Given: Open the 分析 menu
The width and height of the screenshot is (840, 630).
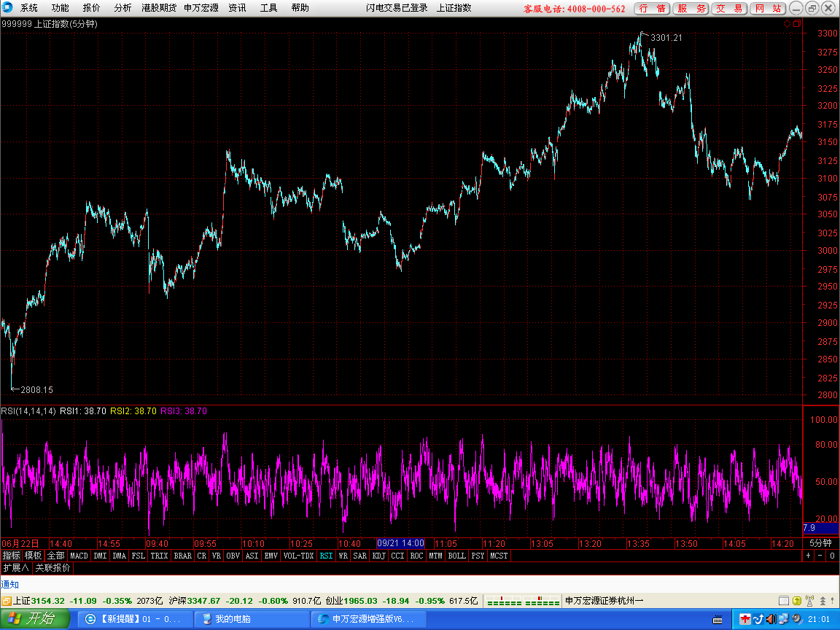Looking at the screenshot, I should pos(122,8).
